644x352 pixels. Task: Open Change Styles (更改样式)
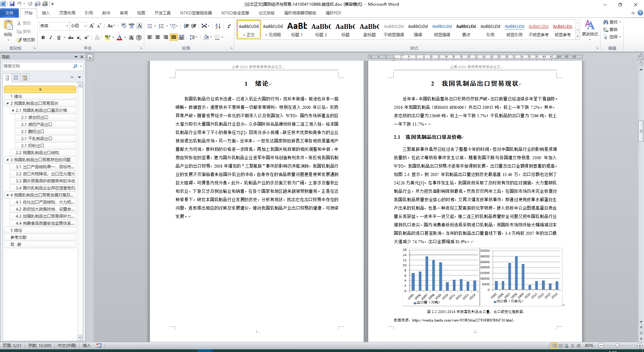590,30
